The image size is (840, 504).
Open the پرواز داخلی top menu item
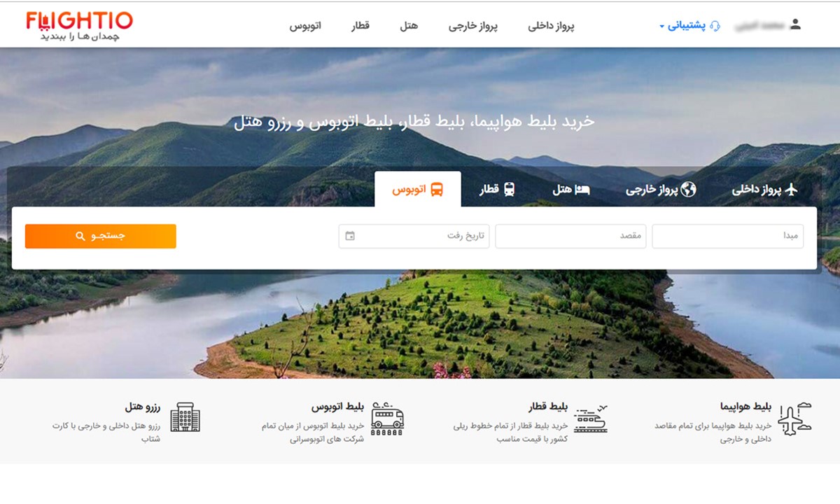click(x=551, y=26)
